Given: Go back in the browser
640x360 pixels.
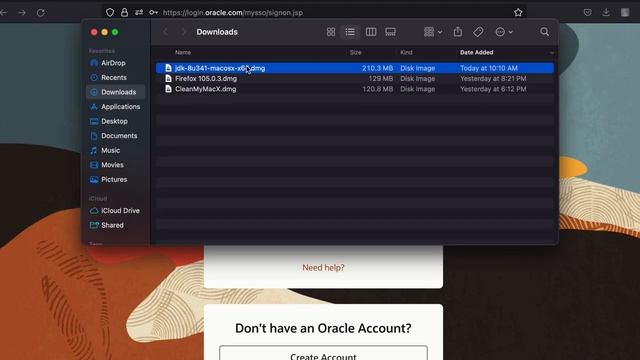Looking at the screenshot, I should coord(4,13).
